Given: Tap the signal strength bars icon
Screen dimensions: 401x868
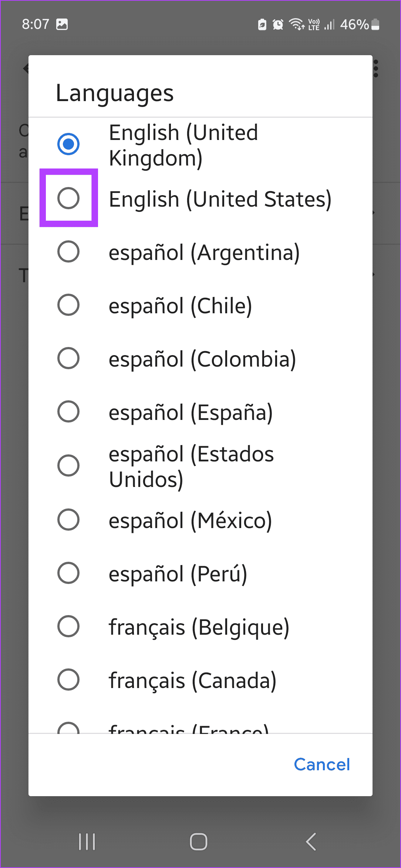Looking at the screenshot, I should [x=329, y=24].
